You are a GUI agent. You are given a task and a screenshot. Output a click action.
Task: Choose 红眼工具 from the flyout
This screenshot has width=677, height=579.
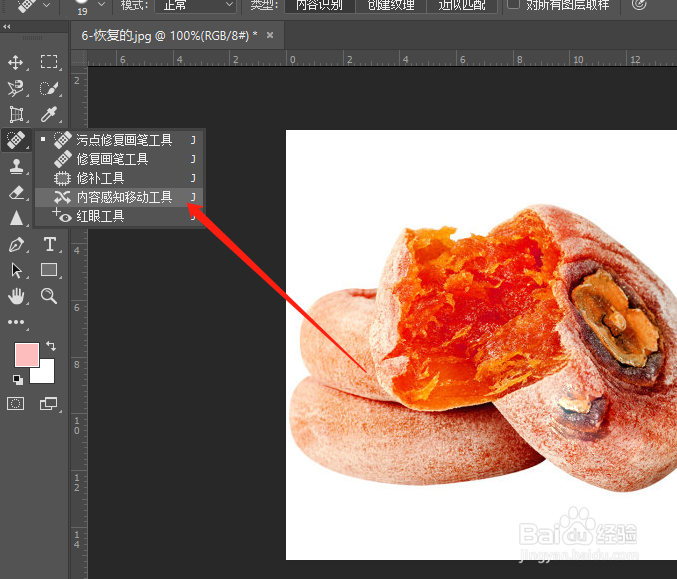[x=119, y=216]
